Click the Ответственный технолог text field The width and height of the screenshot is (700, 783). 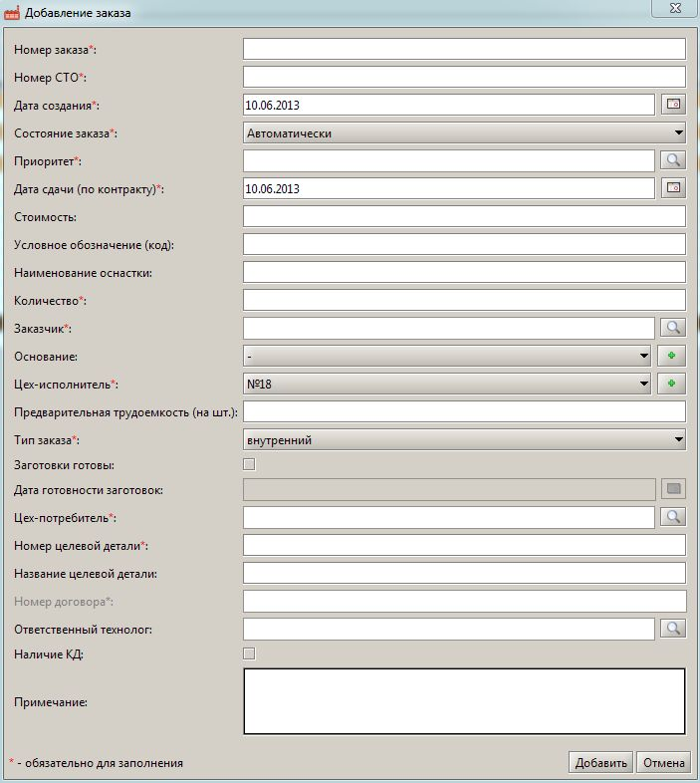click(x=449, y=630)
